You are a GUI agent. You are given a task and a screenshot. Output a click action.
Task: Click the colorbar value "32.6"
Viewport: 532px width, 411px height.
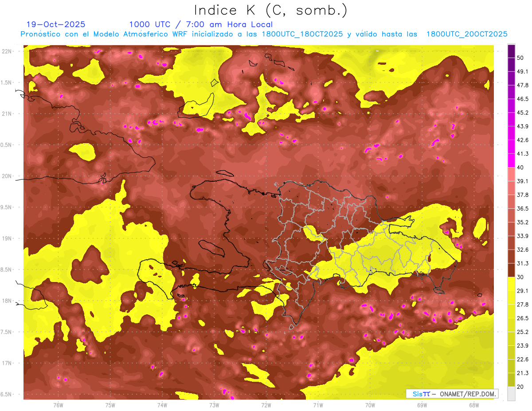(x=523, y=250)
